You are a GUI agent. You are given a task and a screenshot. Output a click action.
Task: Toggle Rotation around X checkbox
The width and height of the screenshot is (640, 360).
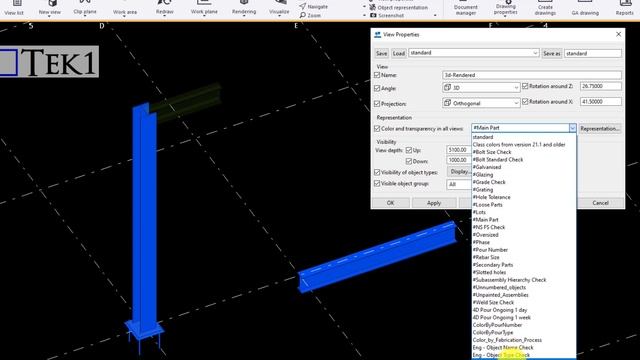(x=525, y=101)
